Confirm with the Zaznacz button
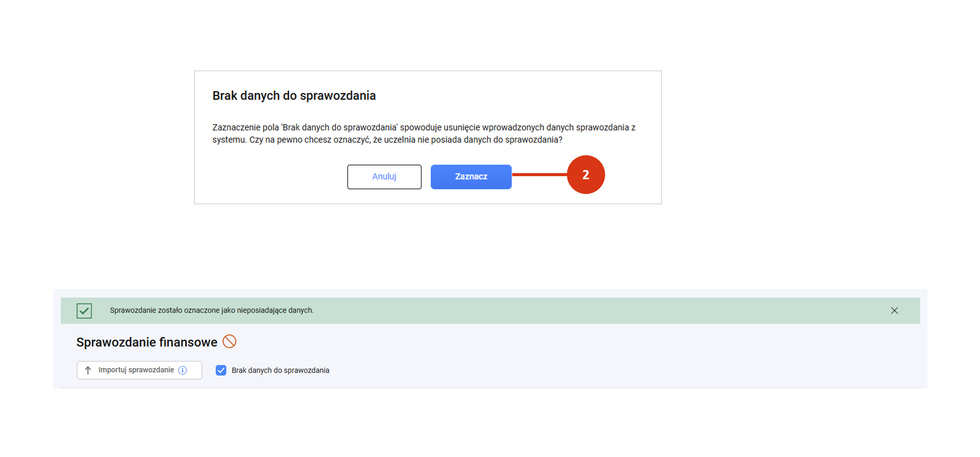Image resolution: width=980 pixels, height=457 pixels. 471,177
